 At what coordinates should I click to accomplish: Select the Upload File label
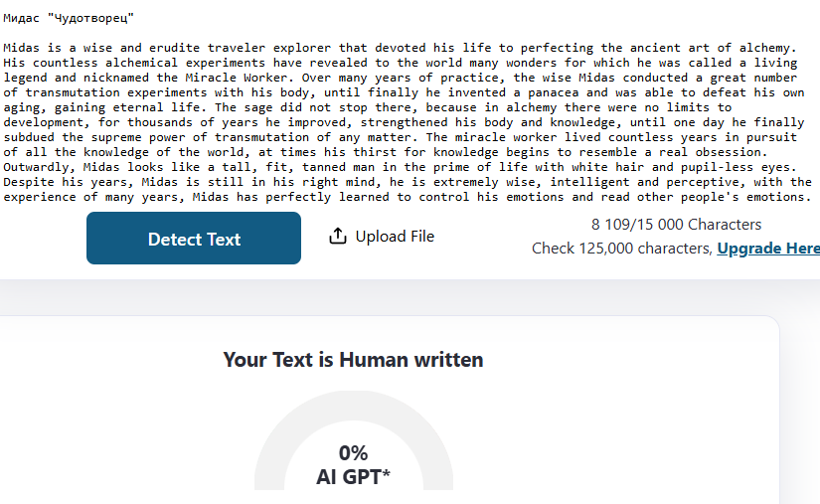395,237
